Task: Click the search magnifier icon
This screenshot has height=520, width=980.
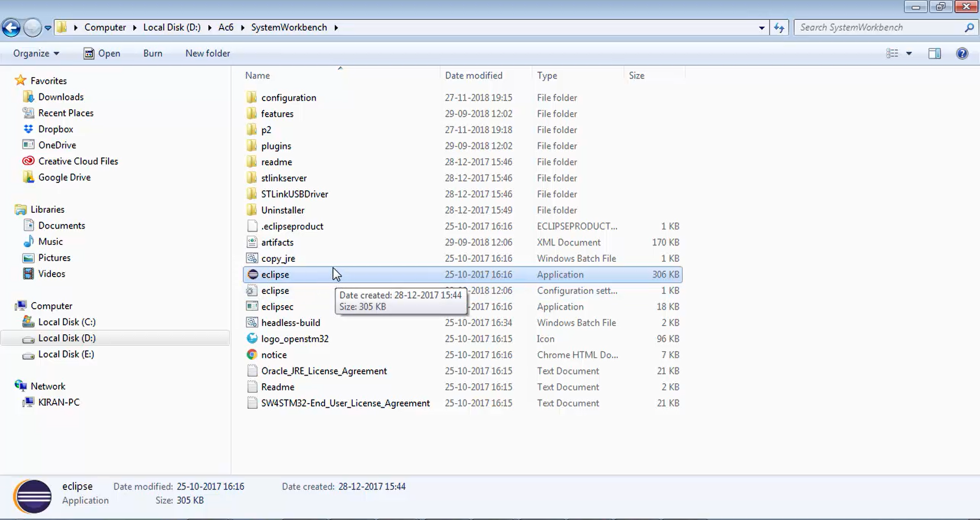Action: click(969, 28)
